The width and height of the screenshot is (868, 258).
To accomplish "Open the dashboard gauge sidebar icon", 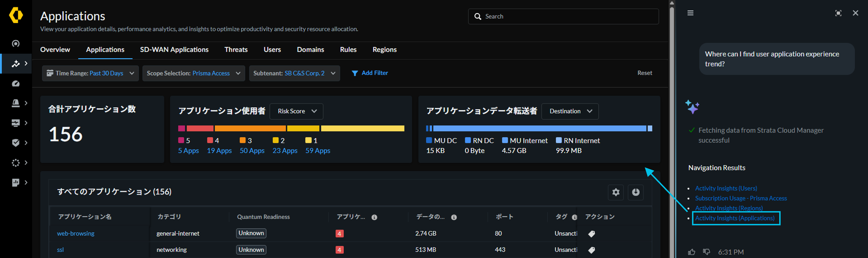I will pos(16,84).
